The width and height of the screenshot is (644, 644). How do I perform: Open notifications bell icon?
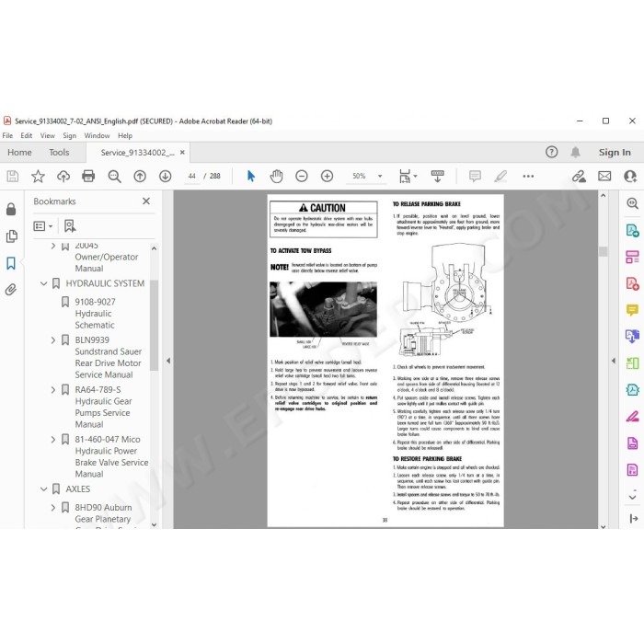(x=575, y=153)
